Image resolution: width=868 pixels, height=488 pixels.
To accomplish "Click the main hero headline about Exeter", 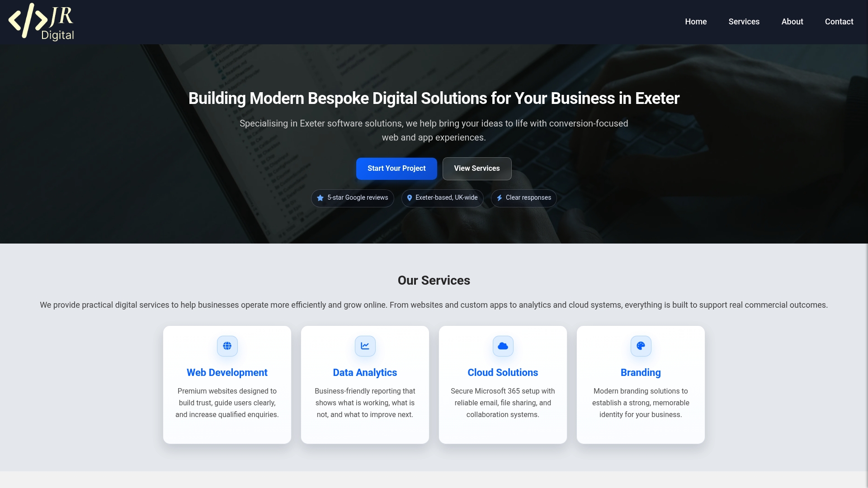I will (x=434, y=99).
